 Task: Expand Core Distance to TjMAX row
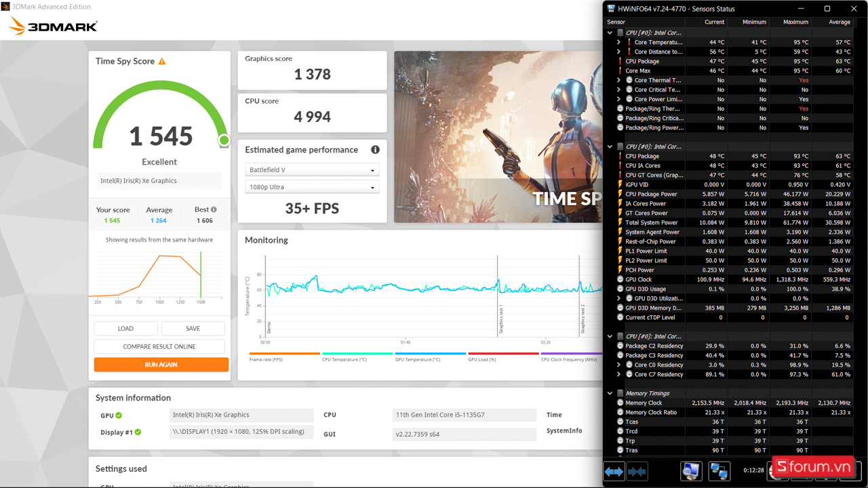[619, 52]
